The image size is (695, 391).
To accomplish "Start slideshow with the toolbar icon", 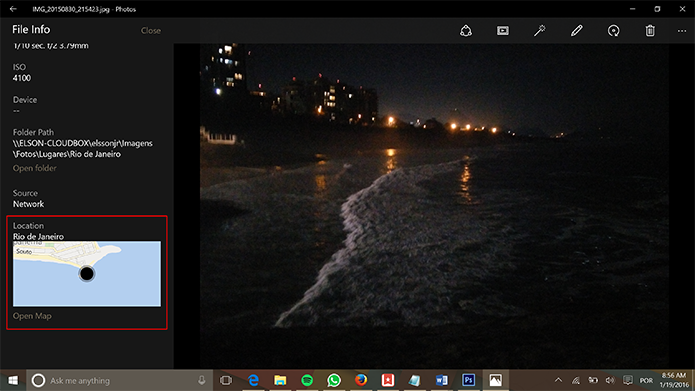I will coord(503,31).
